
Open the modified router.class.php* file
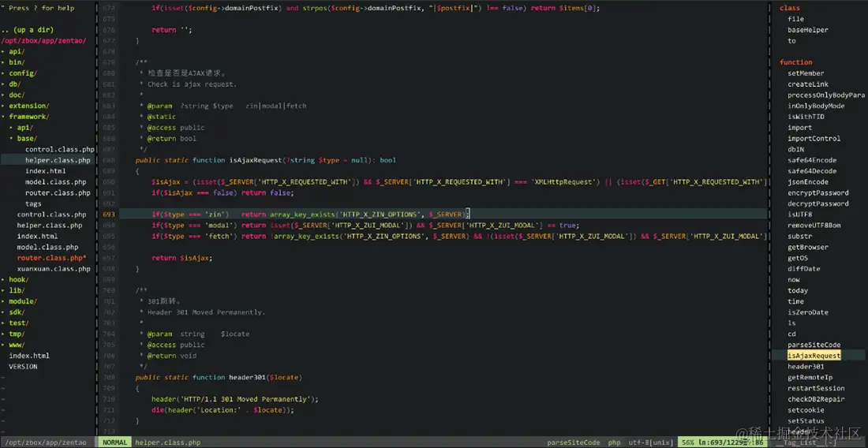(x=51, y=258)
